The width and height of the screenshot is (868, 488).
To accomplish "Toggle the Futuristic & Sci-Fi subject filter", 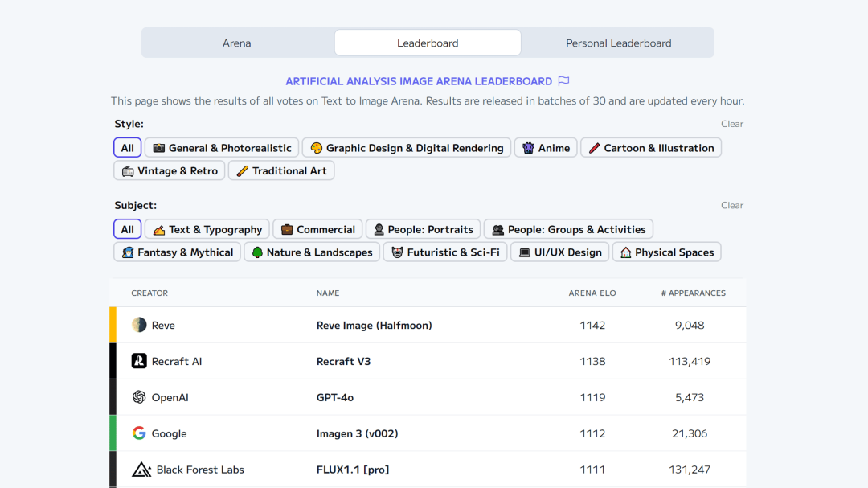I will [x=445, y=252].
